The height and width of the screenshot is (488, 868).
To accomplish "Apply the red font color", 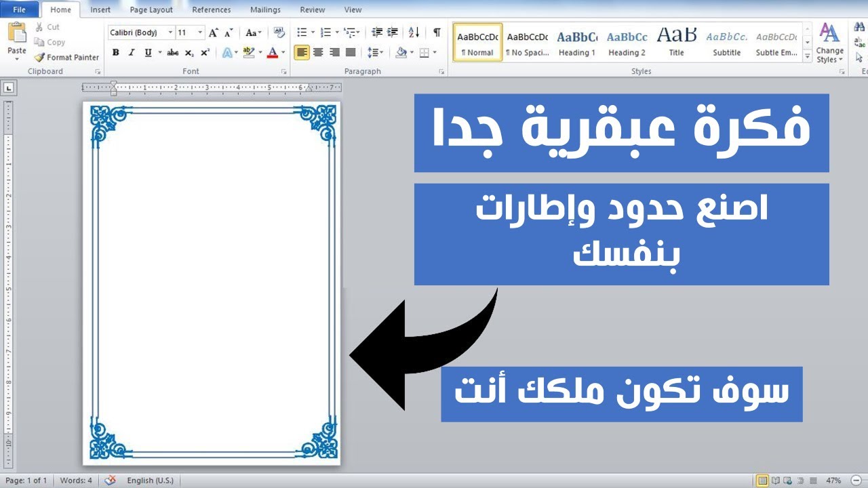I will [273, 52].
